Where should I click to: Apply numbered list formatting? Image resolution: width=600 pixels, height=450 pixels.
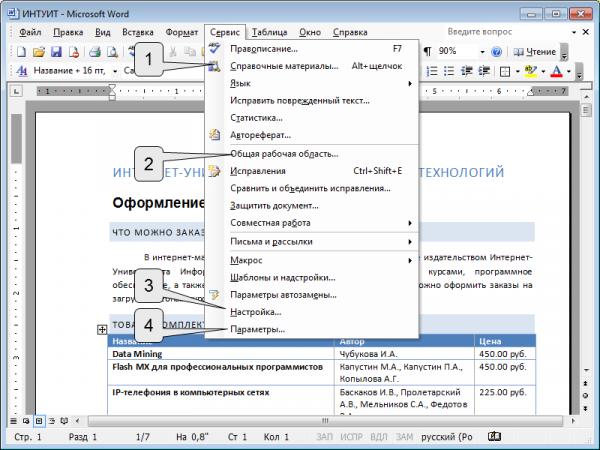pos(432,71)
